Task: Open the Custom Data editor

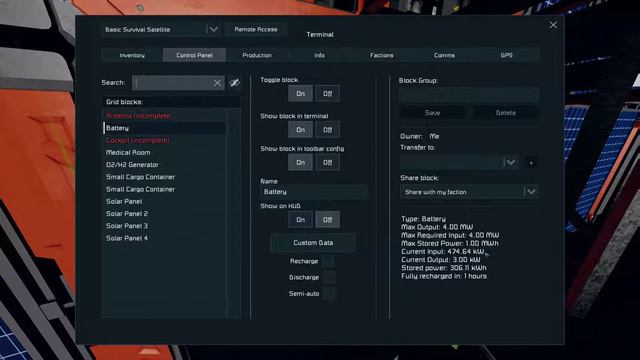Action: click(x=313, y=243)
